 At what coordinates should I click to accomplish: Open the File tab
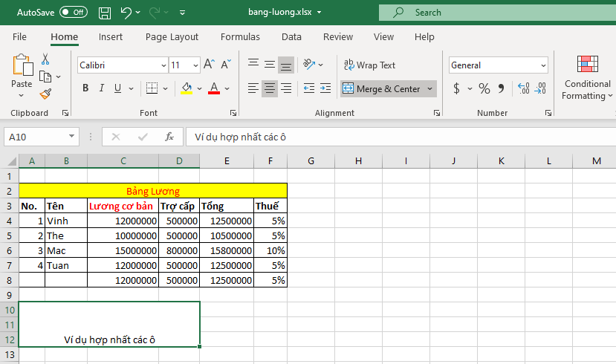(x=19, y=37)
